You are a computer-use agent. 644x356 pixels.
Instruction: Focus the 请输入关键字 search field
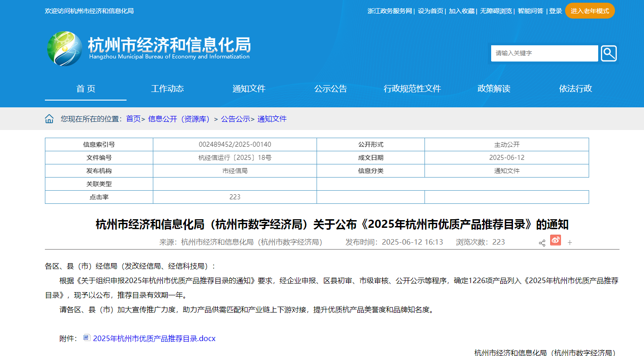(x=544, y=53)
